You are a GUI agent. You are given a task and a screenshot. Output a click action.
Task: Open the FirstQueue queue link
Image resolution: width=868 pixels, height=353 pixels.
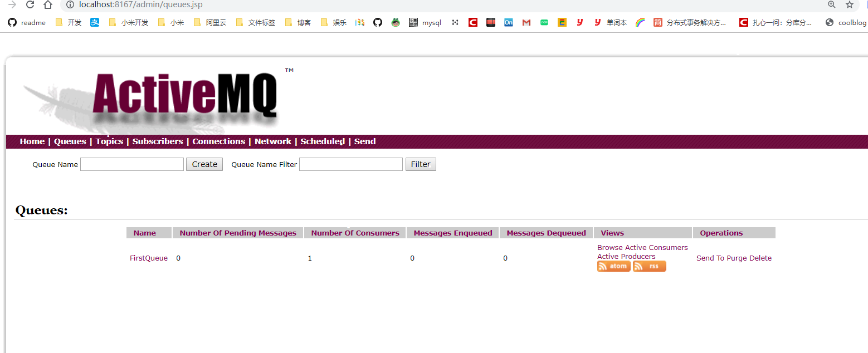pos(149,258)
